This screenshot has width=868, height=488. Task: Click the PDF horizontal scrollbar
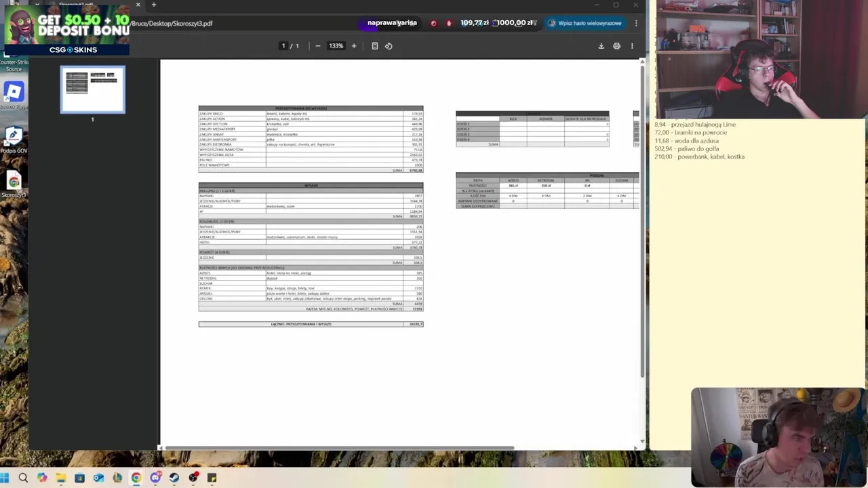pos(339,447)
